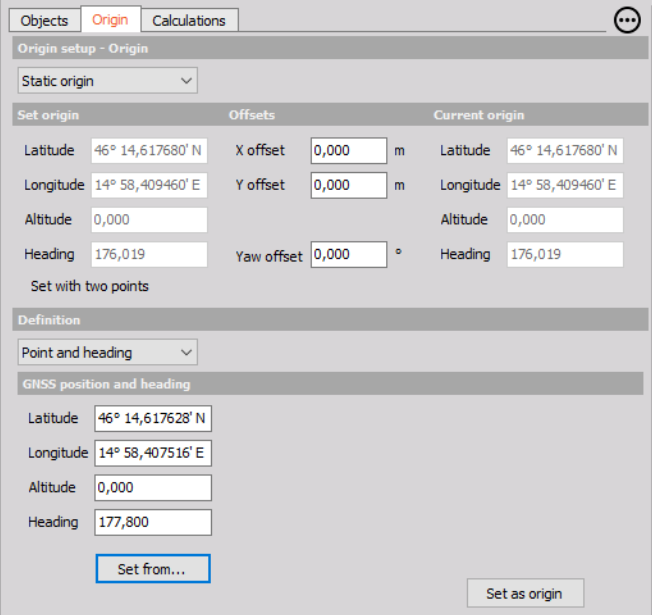Click Set with two points

(90, 286)
